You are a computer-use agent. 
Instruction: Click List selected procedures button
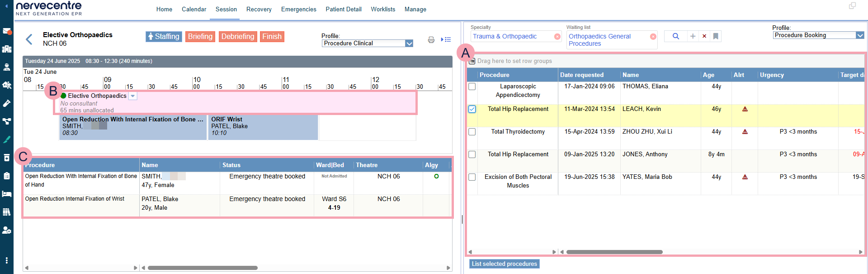504,264
